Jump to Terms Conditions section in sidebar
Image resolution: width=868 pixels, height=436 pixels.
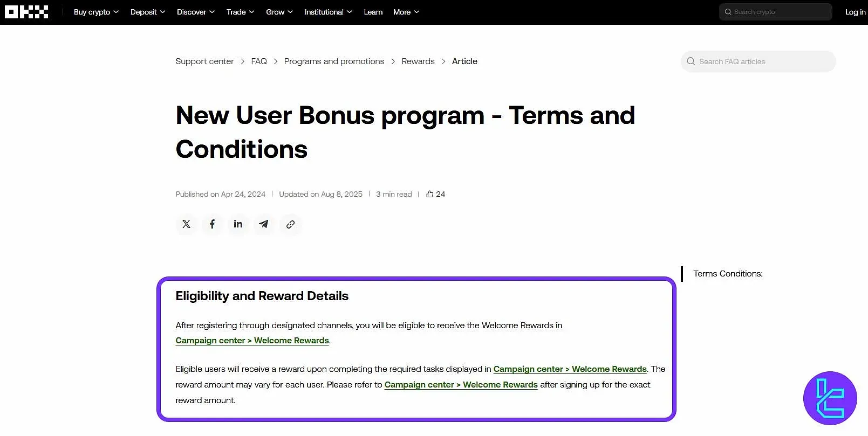click(728, 274)
